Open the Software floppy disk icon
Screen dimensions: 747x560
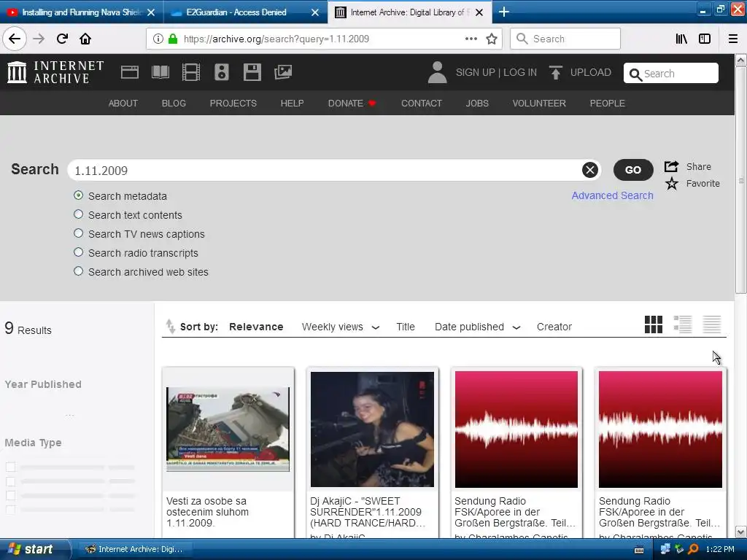(252, 72)
